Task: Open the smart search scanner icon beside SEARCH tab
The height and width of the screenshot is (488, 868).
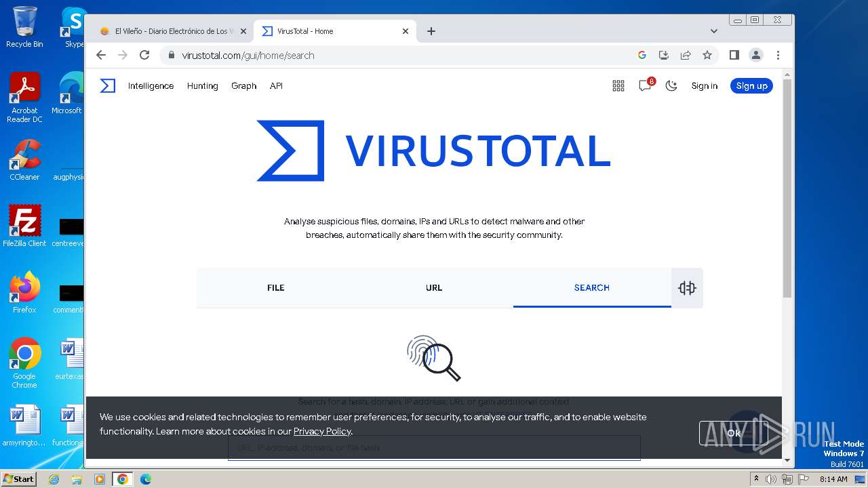Action: coord(687,288)
